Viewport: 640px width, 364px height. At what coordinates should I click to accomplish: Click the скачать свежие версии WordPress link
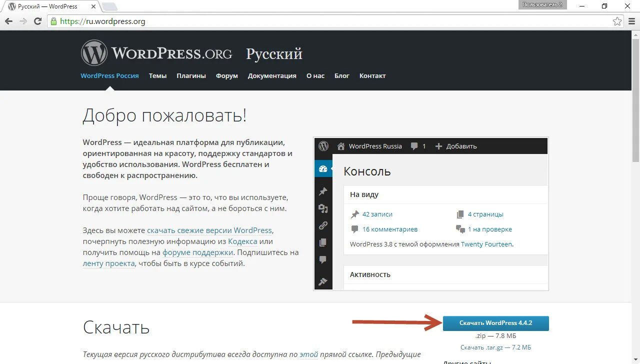[x=209, y=230]
